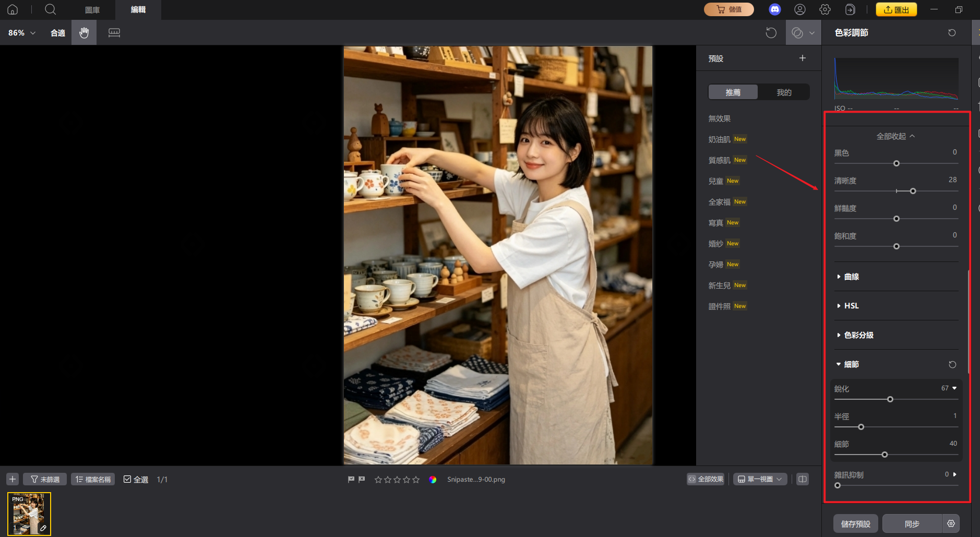This screenshot has height=537, width=980.
Task: Click the undo arrow above the presets panel
Action: click(771, 32)
